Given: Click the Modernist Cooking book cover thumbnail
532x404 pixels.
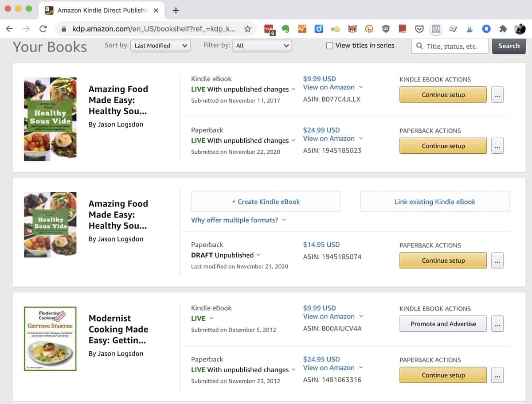Looking at the screenshot, I should tap(50, 338).
